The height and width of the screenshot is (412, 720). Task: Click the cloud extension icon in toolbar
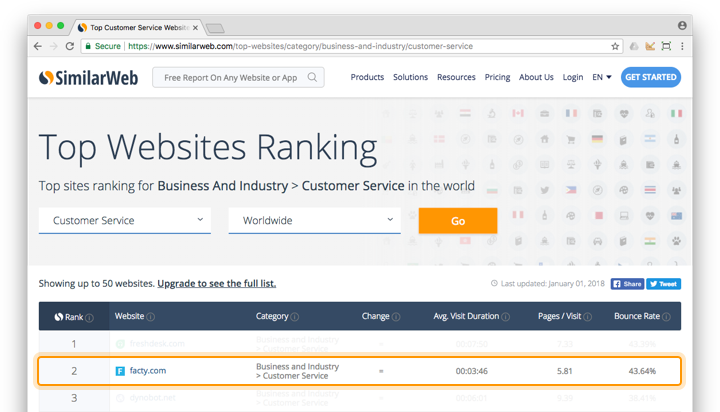pos(634,46)
